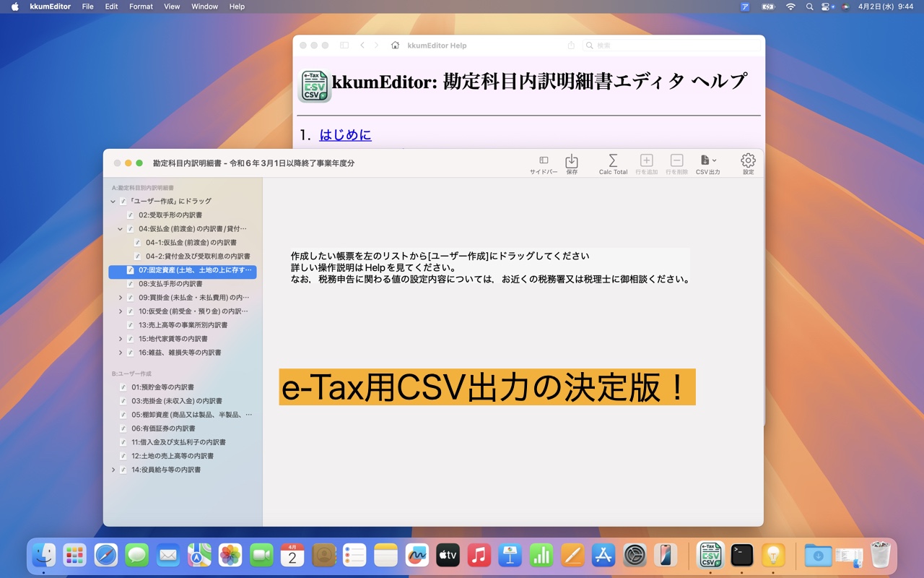Collapse the 「ユーザー作成」にドラッグ group
Screen dimensions: 924x578
[113, 202]
